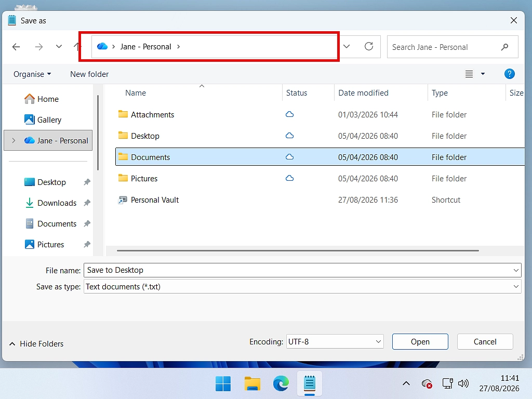Select the Attachments folder row
Image resolution: width=532 pixels, height=399 pixels.
[x=320, y=115]
